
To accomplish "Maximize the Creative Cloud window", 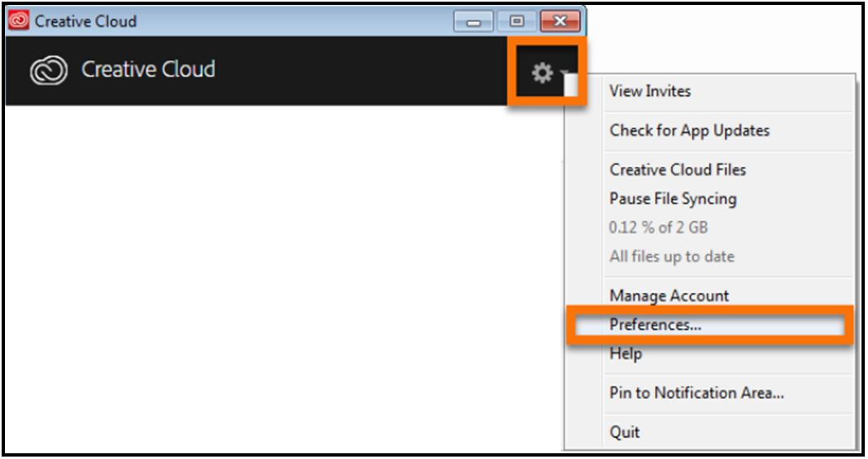I will click(x=516, y=21).
